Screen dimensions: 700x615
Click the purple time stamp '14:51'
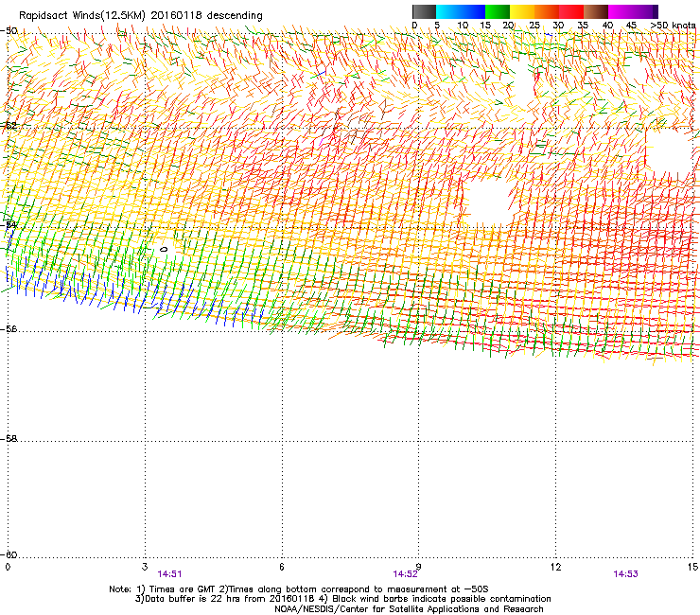click(169, 574)
